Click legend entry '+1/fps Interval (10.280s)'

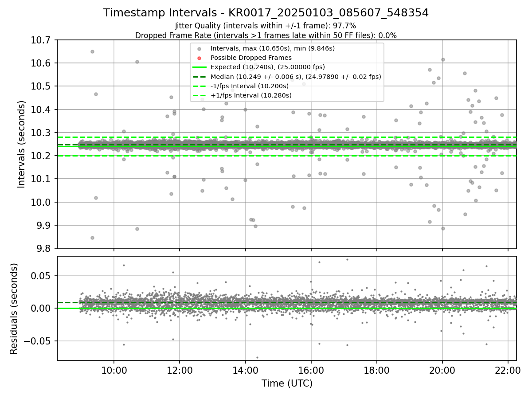pos(251,95)
